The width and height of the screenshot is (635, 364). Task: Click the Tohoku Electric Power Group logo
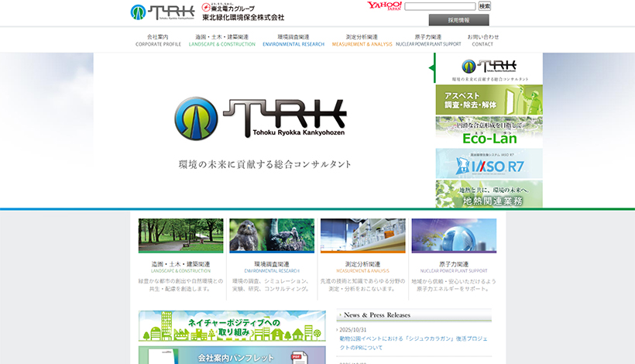pos(228,8)
